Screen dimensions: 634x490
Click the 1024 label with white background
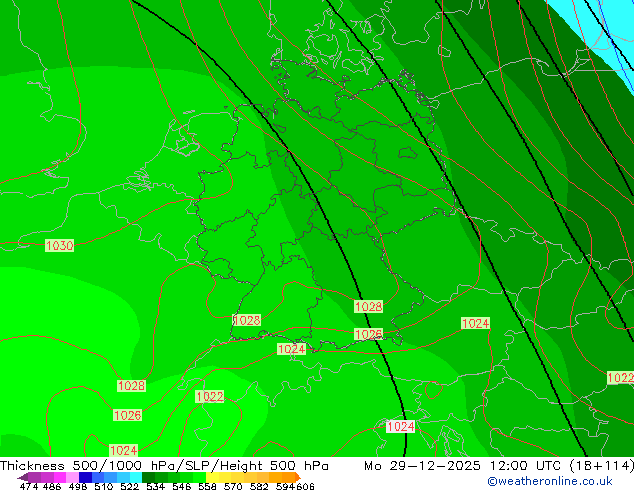[x=400, y=427]
